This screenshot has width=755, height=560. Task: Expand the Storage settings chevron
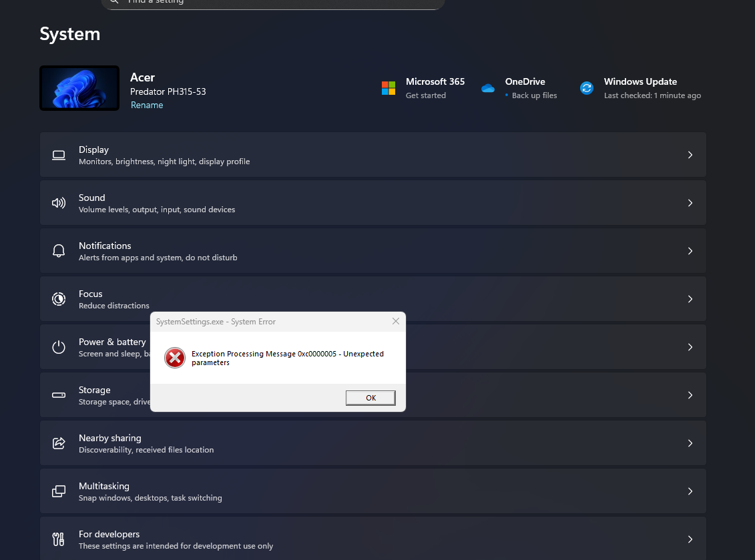tap(690, 395)
